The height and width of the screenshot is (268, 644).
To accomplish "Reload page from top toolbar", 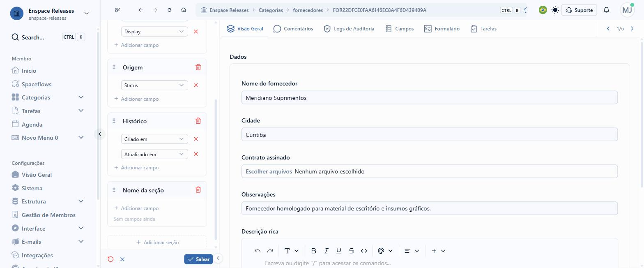I will click(x=170, y=10).
